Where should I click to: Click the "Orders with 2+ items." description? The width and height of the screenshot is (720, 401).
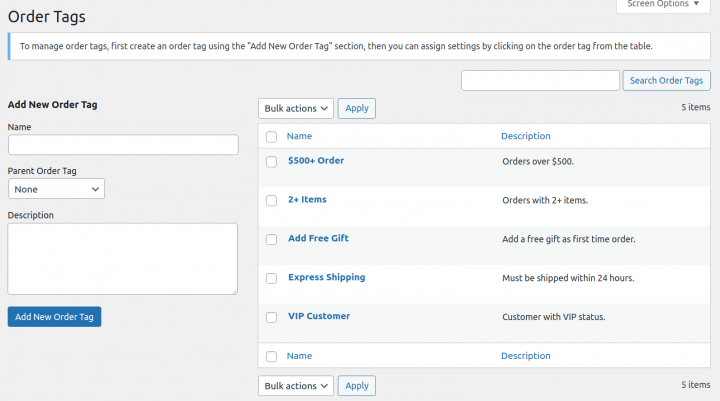pos(545,200)
